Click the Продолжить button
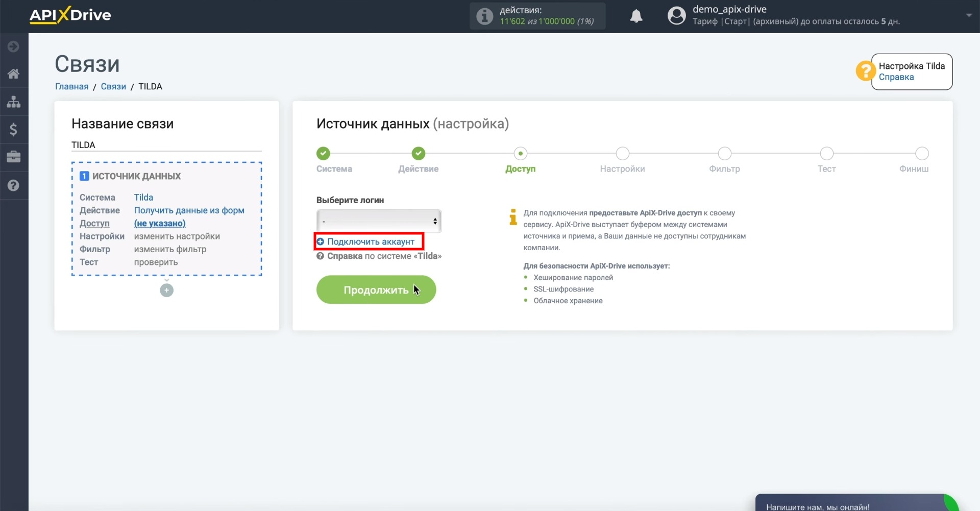 (x=376, y=290)
